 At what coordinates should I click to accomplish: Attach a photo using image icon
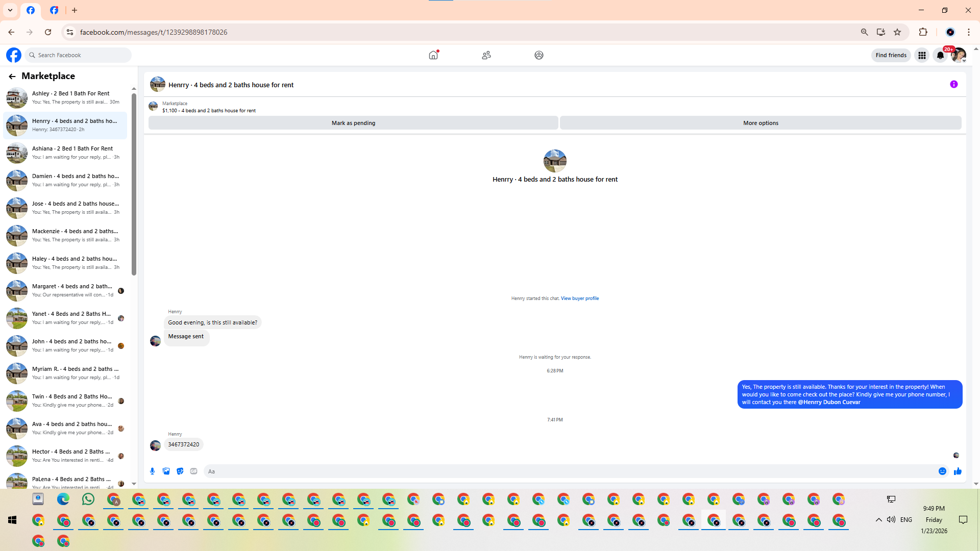click(166, 471)
